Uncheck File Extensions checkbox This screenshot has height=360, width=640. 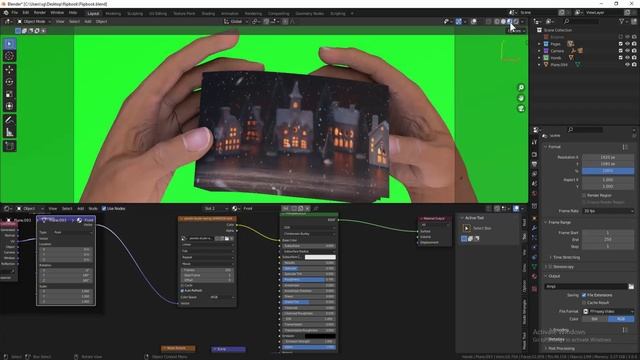tap(584, 295)
